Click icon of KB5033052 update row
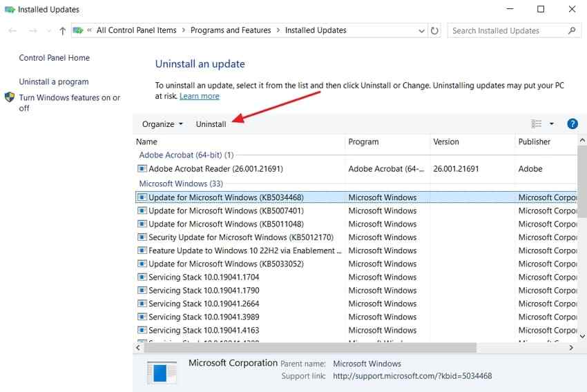This screenshot has height=392, width=587. (x=142, y=264)
